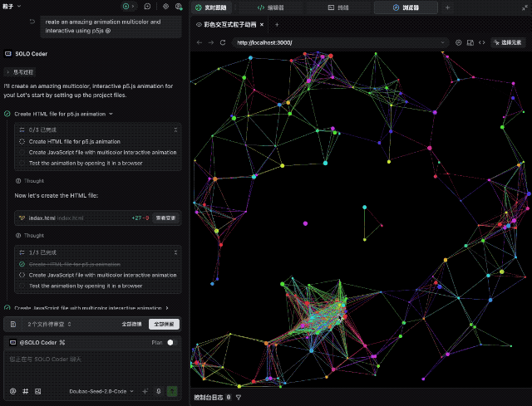This screenshot has width=532, height=406.
Task: Switch to the 终端 terminal tab
Action: (x=341, y=7)
